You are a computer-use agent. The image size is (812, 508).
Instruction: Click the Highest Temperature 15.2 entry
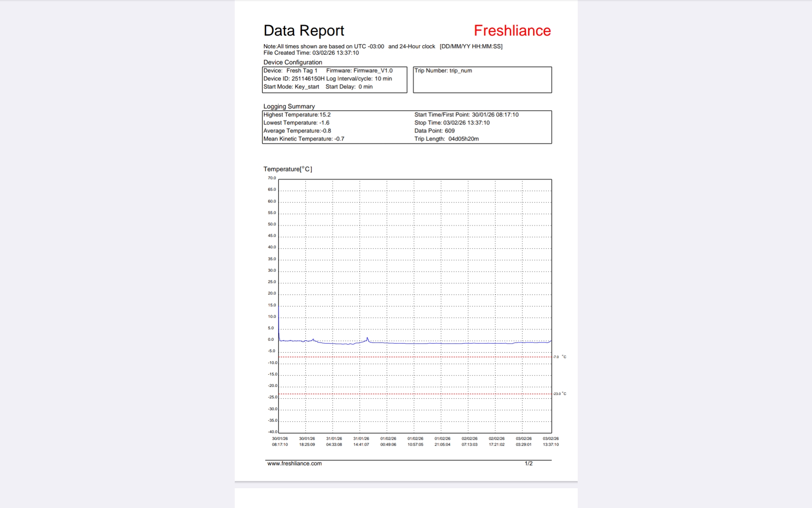(297, 115)
